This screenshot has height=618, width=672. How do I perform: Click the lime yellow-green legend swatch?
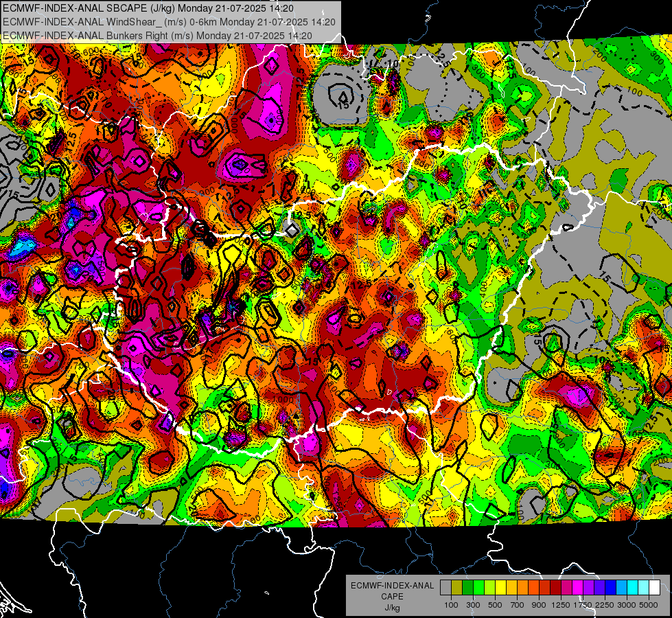(490, 588)
